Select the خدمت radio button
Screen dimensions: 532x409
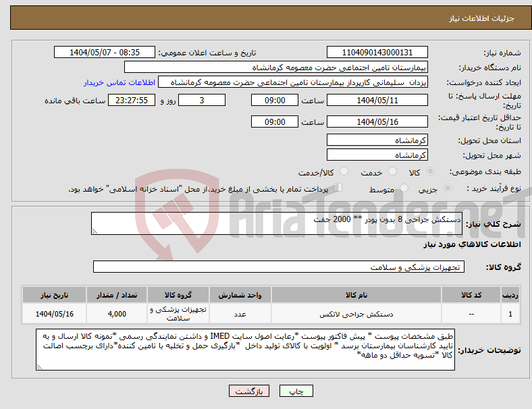(392, 171)
